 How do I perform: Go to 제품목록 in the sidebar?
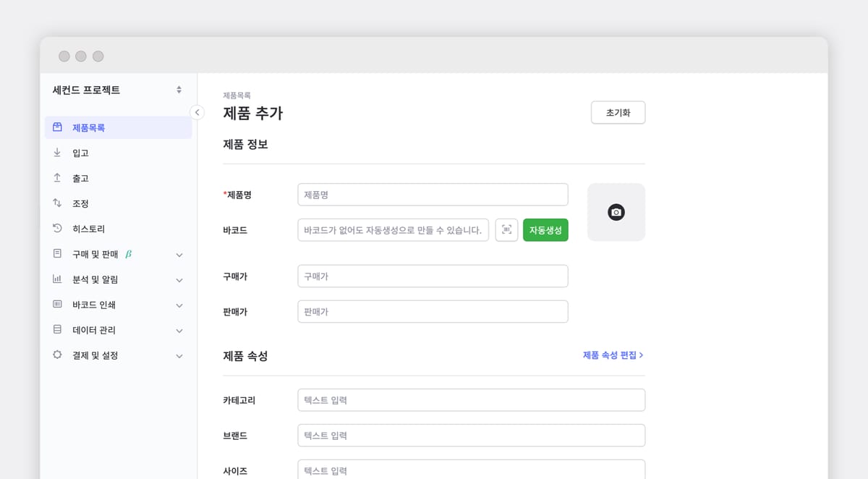tap(88, 128)
